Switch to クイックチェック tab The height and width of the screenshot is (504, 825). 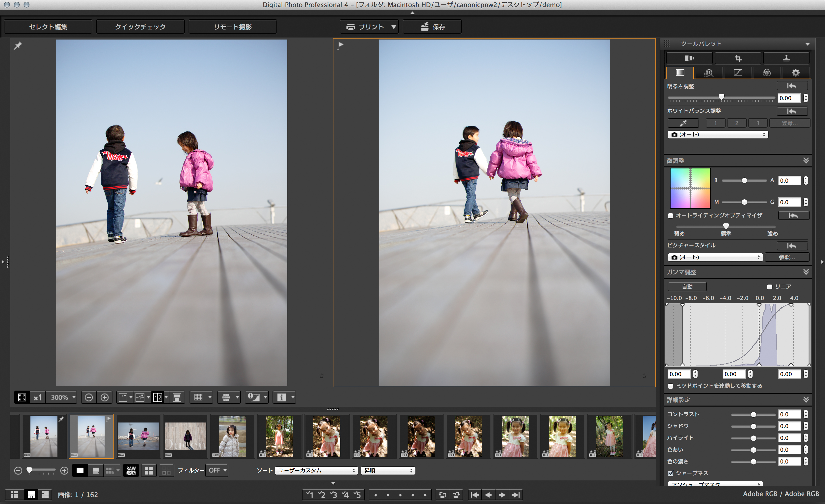[140, 27]
